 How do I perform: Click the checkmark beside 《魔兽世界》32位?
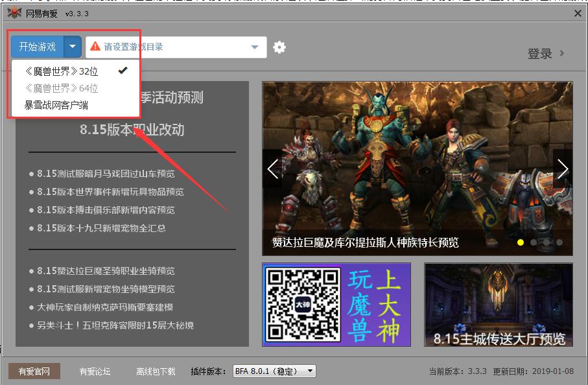point(122,69)
